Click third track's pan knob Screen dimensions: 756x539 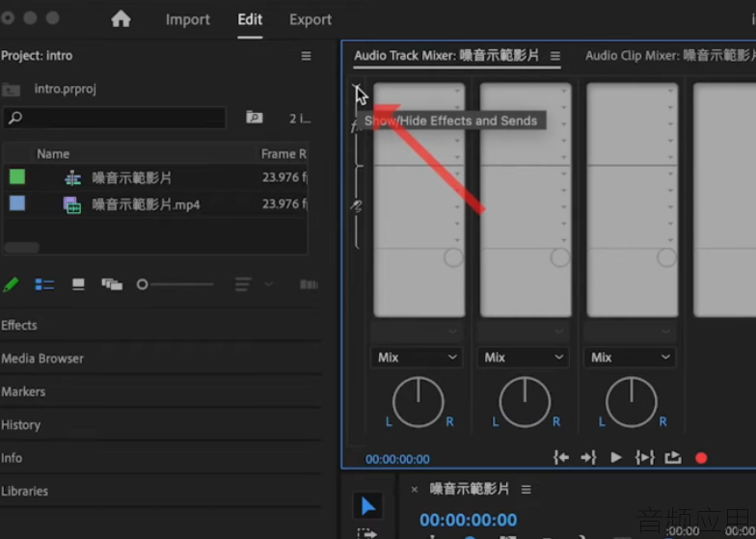click(631, 402)
